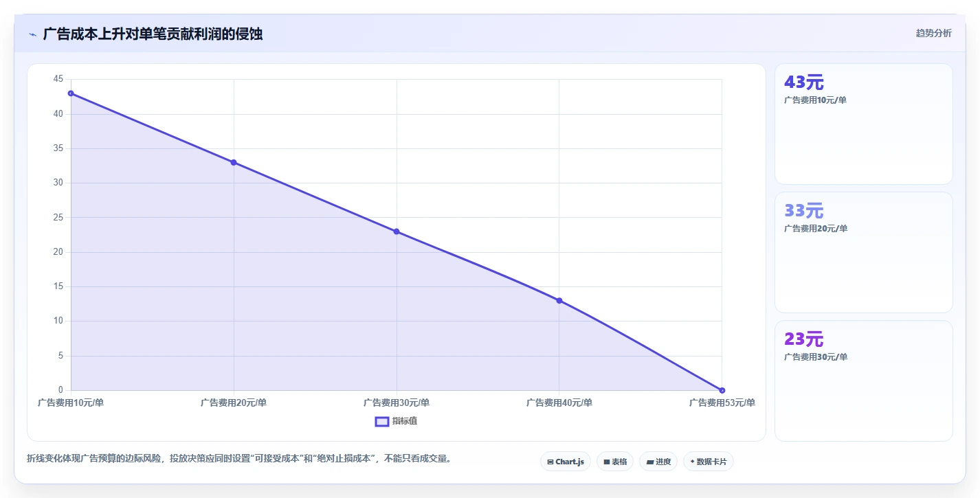Click the x-axis label 广告费用20元/单

[234, 403]
